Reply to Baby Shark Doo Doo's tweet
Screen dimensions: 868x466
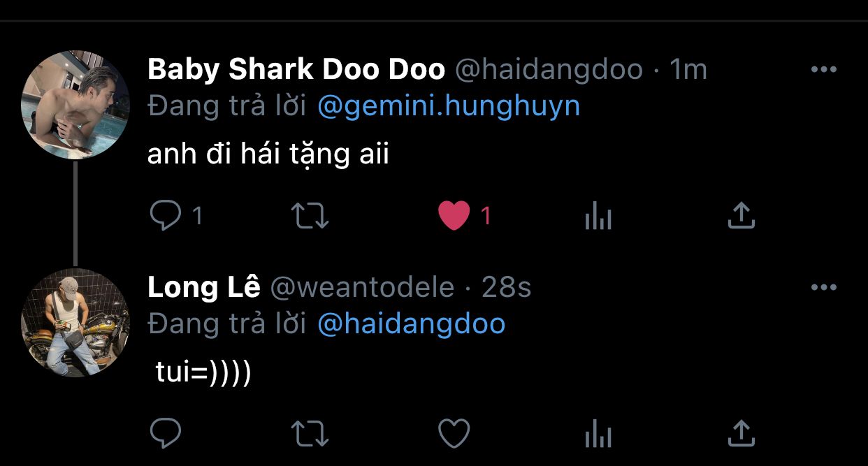click(x=166, y=216)
